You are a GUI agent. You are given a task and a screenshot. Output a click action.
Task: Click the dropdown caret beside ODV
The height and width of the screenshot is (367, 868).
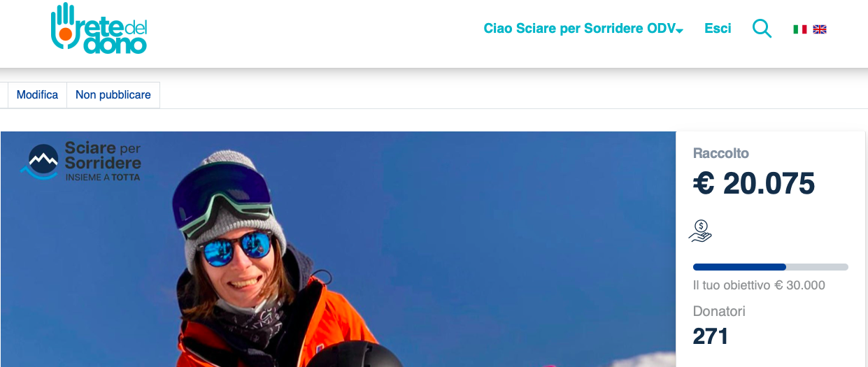coord(680,30)
